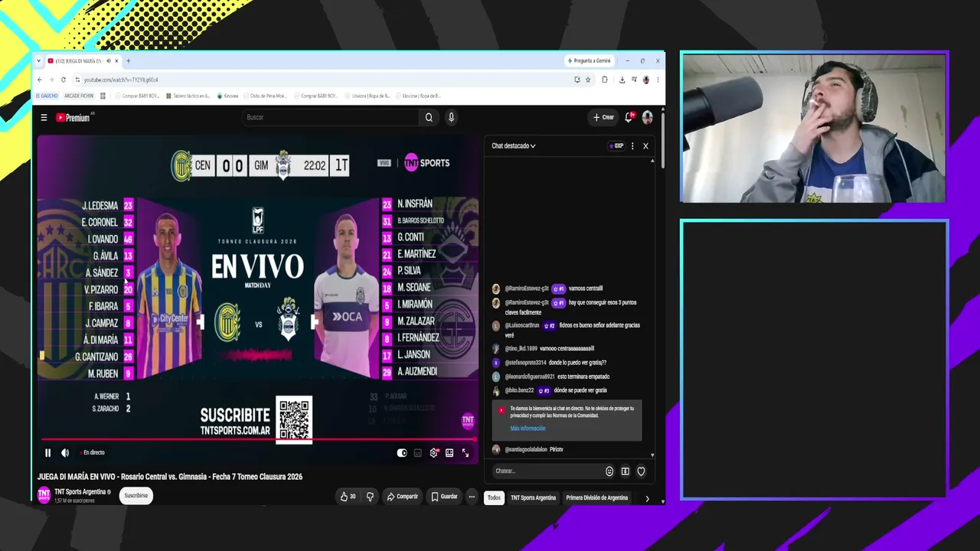Mute the tab via its audio icon
The height and width of the screenshot is (551, 980).
[108, 61]
